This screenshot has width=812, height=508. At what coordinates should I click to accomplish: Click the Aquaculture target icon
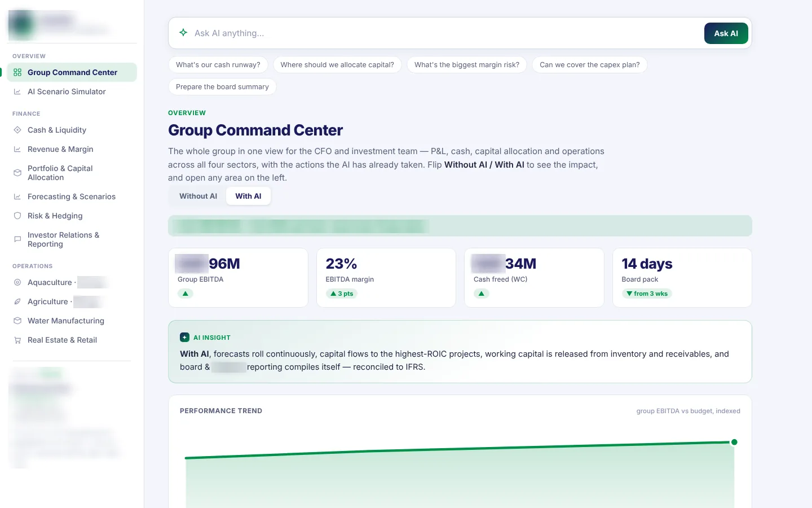pos(17,282)
